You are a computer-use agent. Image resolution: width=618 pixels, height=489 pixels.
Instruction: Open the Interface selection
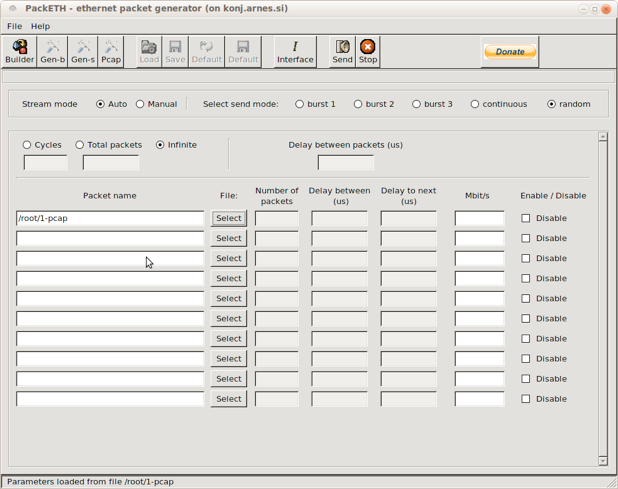pos(295,52)
